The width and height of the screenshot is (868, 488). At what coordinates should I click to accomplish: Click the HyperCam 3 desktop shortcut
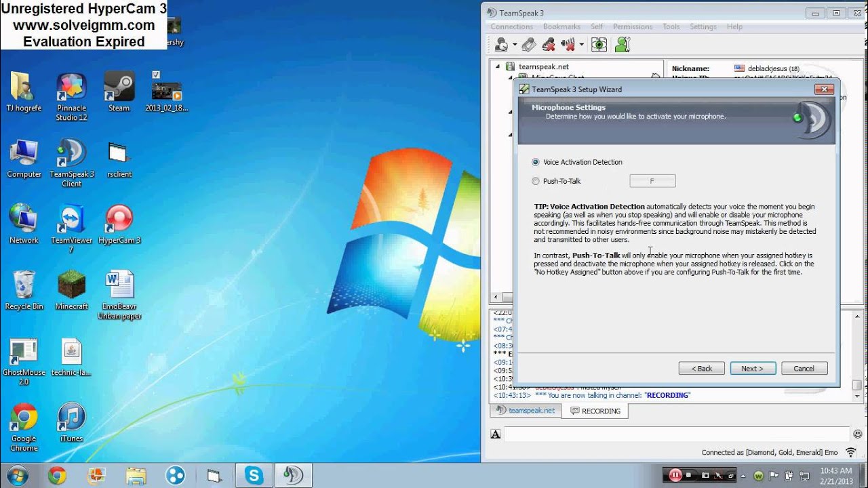[x=119, y=224]
